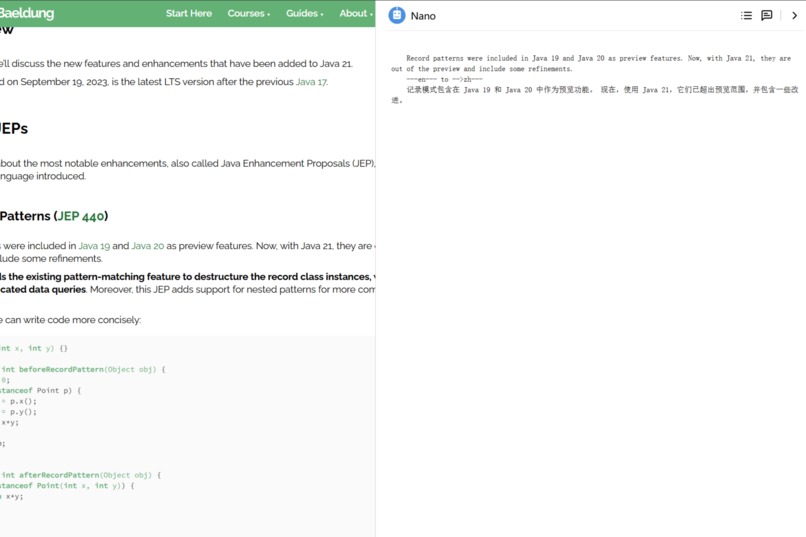
Task: Follow the Java 19 link
Action: pos(94,246)
